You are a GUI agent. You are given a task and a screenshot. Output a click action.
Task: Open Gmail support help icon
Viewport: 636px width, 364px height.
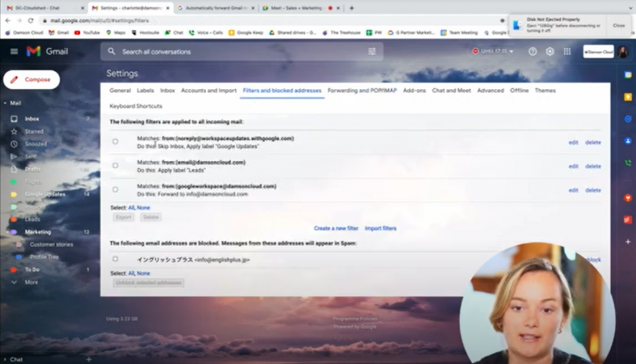click(532, 51)
